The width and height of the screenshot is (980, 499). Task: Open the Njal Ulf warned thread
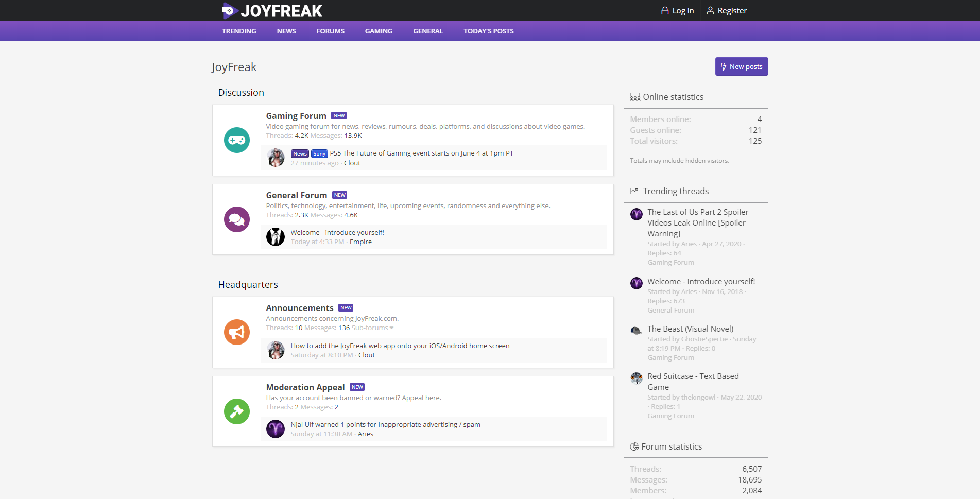(385, 425)
